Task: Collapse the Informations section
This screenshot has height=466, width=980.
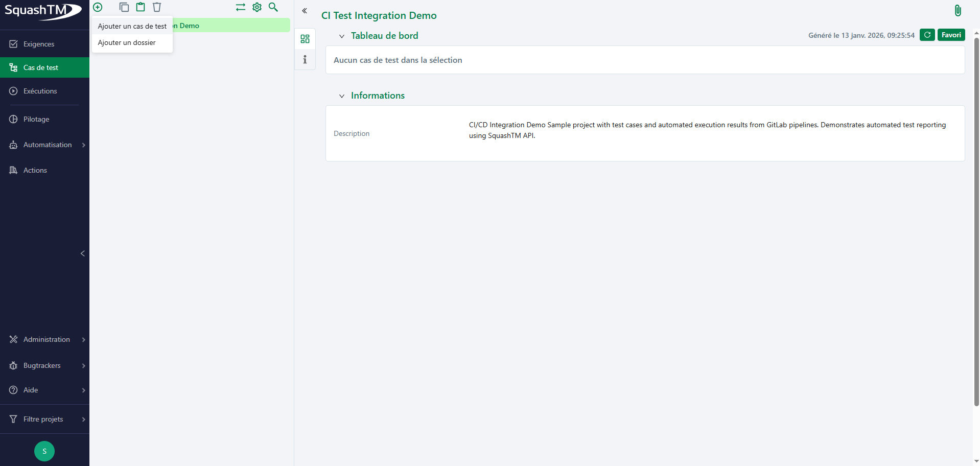Action: pos(342,96)
